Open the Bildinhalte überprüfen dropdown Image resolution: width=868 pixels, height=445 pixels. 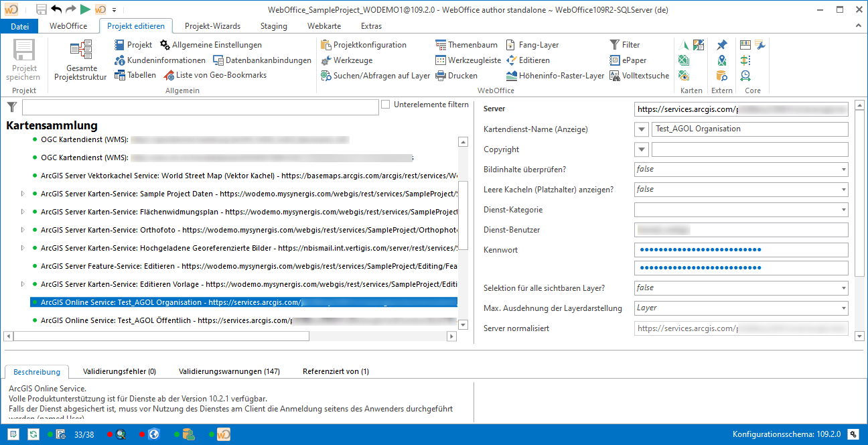tap(845, 169)
